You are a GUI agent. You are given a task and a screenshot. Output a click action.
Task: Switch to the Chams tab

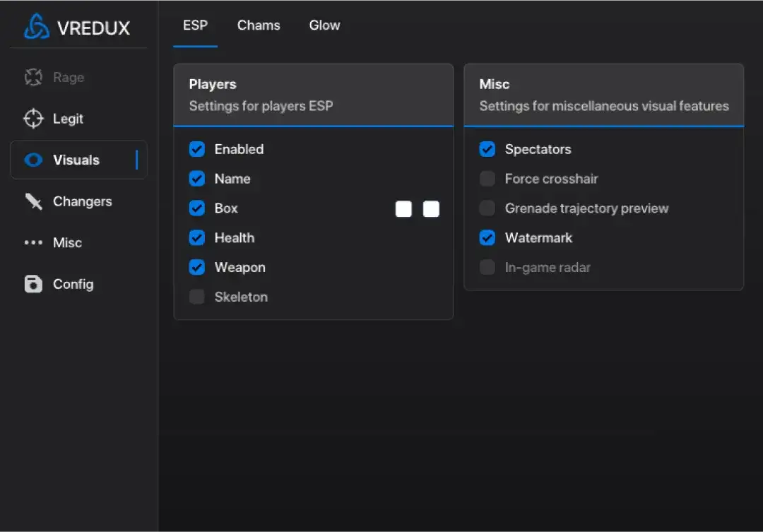click(259, 25)
